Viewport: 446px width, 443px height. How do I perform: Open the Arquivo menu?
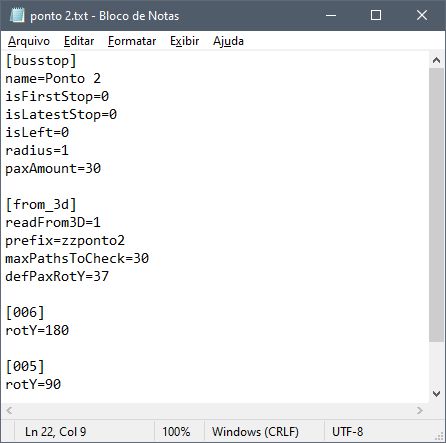(x=29, y=41)
